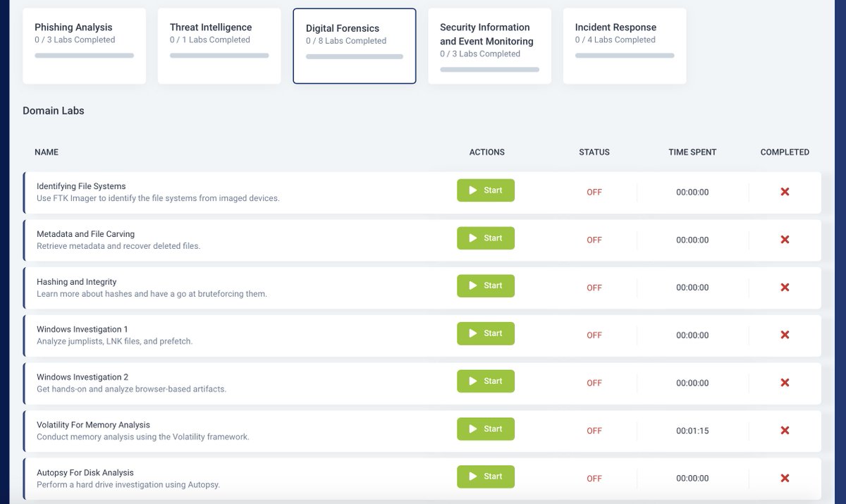Click red X for Metadata and File Carving
The width and height of the screenshot is (846, 504).
click(785, 240)
